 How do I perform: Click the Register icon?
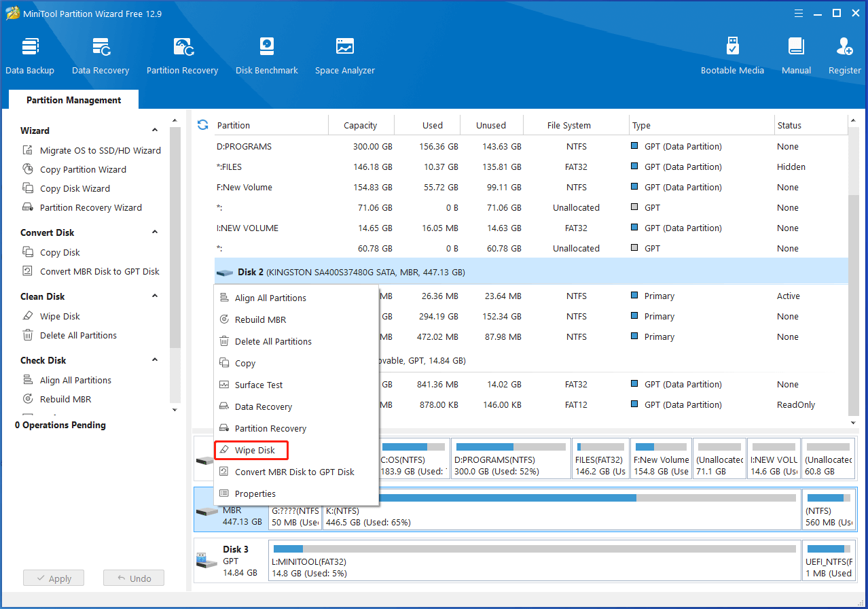tap(844, 54)
